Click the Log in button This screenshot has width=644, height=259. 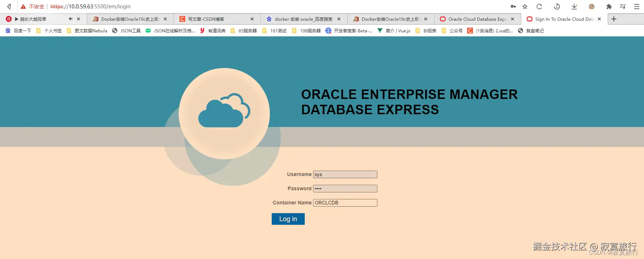click(x=288, y=219)
